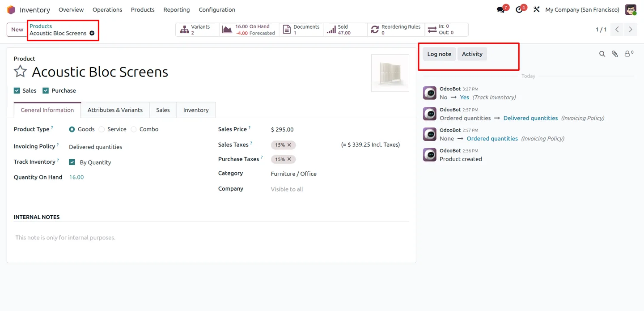This screenshot has width=644, height=311.
Task: Click the Inventory app title
Action: 35,10
